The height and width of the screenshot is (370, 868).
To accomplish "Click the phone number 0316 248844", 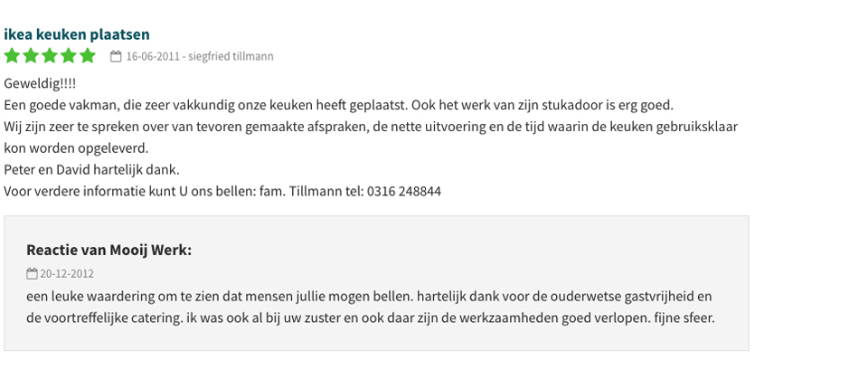I will tap(404, 192).
